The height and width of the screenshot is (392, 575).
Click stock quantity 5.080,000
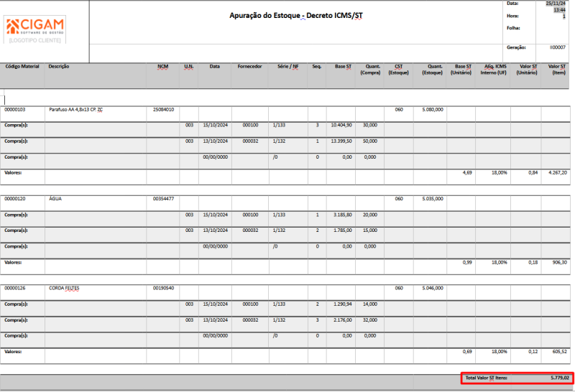433,110
